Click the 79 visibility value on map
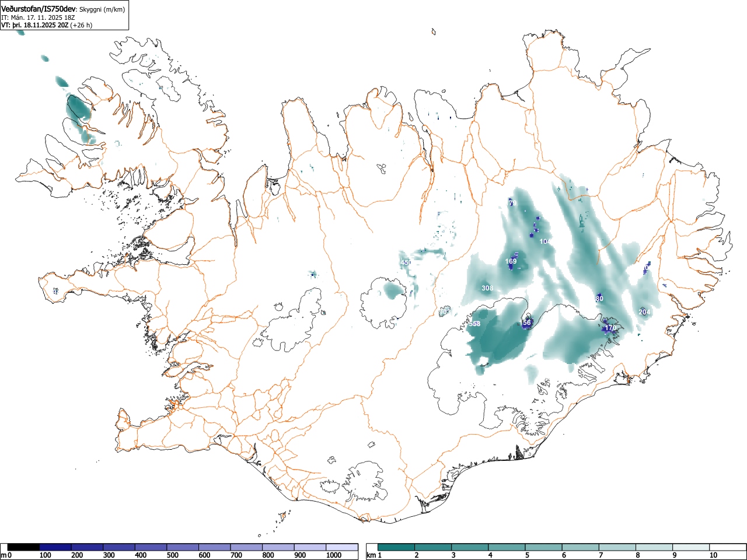 (x=513, y=203)
